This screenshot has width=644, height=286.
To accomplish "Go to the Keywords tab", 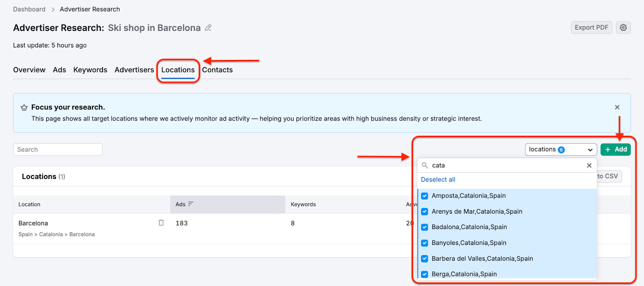I will point(90,70).
